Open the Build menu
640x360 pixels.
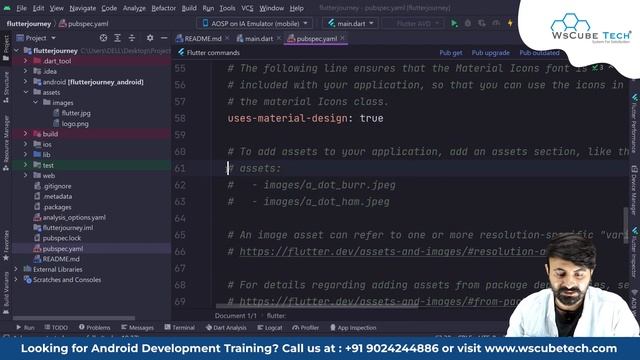[x=189, y=8]
